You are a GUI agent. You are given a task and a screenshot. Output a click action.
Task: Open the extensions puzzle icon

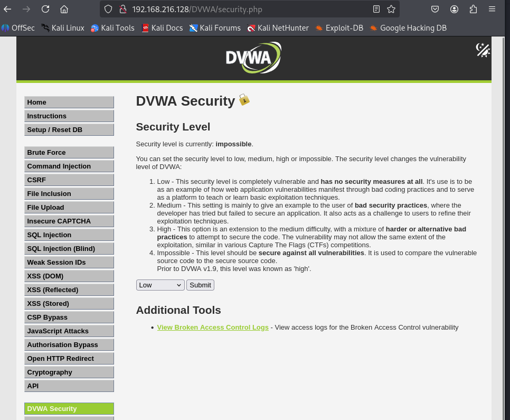click(x=473, y=9)
